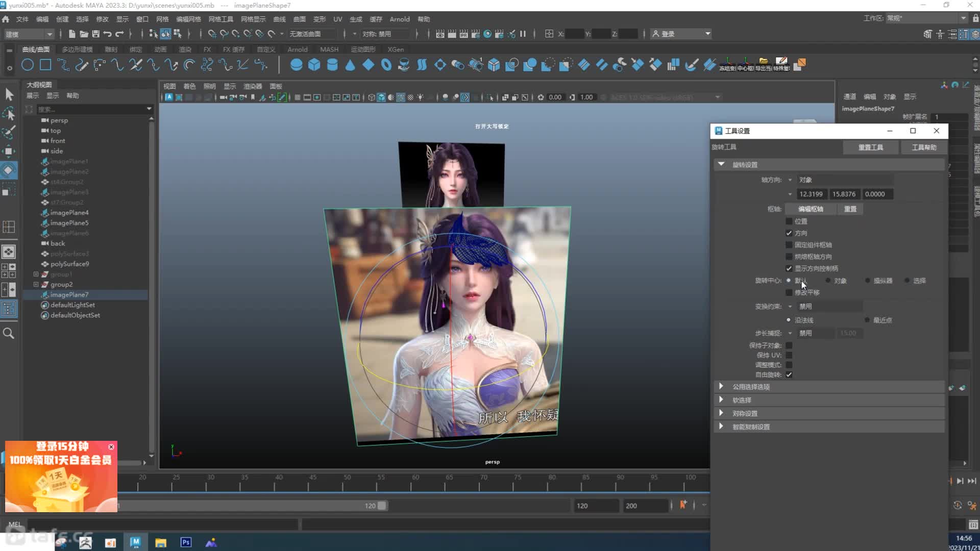Uncheck 显示方向控制柄 checkbox
Image resolution: width=980 pixels, height=551 pixels.
[789, 268]
